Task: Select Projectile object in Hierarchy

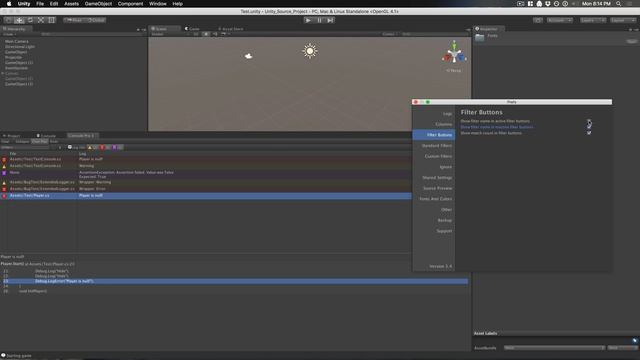Action: point(13,57)
